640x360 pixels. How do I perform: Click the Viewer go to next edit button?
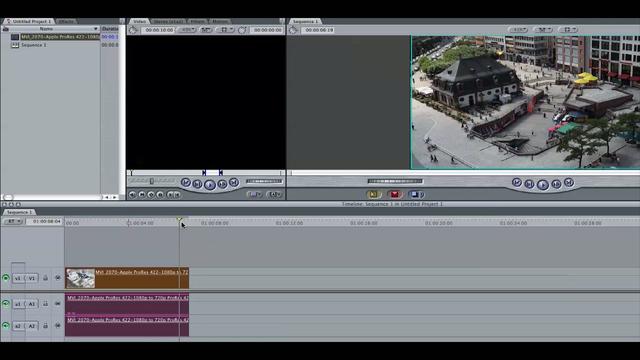[x=233, y=183]
